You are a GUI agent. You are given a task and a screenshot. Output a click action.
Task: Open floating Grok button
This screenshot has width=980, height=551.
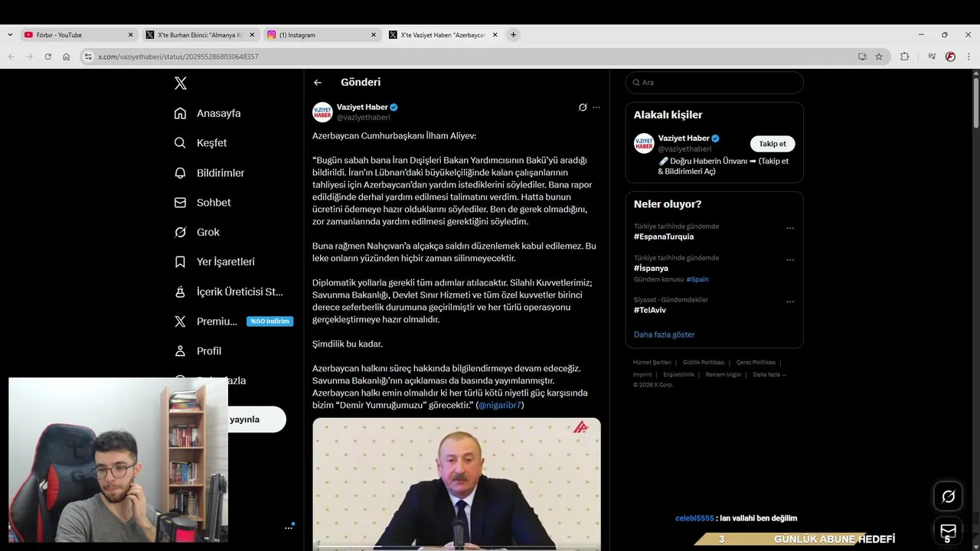click(x=948, y=497)
